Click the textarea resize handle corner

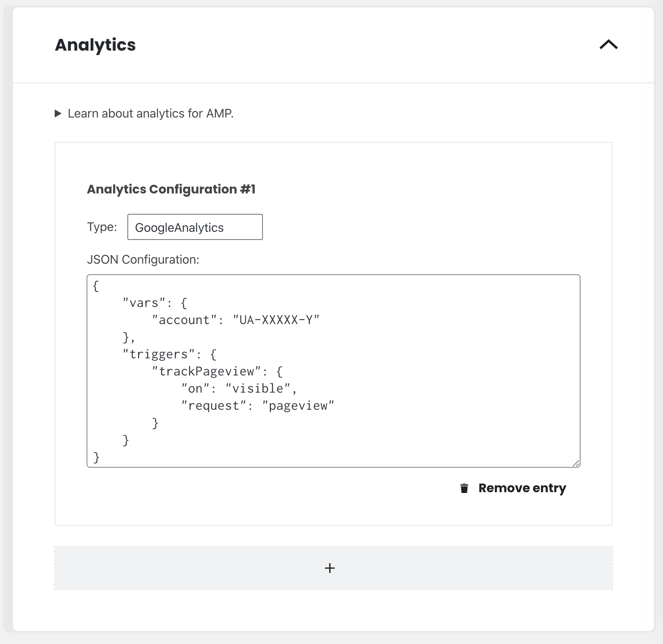(x=576, y=463)
